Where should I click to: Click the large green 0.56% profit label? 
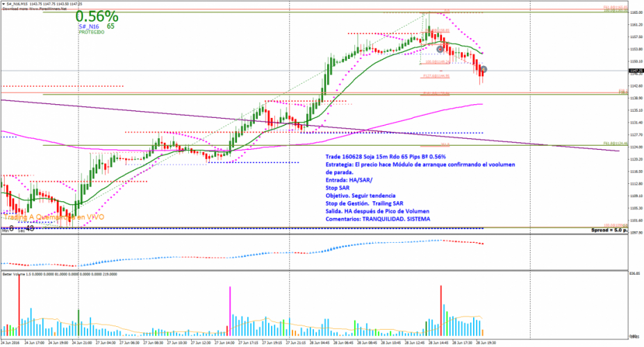click(97, 16)
